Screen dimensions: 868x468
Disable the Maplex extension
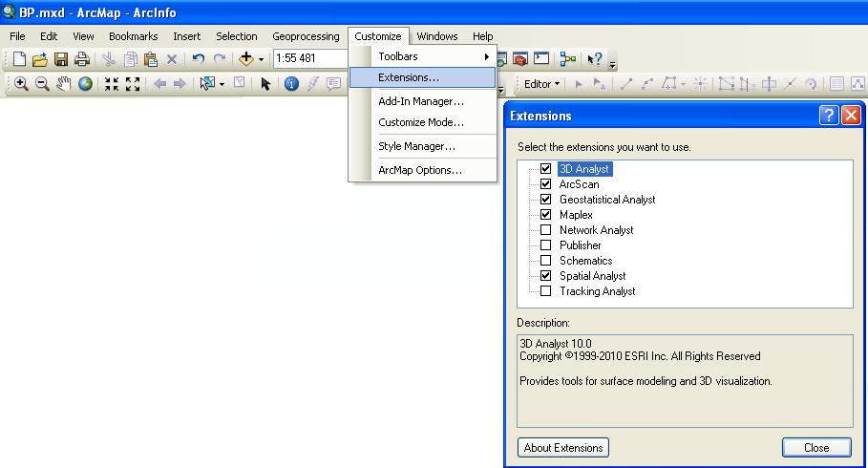[546, 214]
